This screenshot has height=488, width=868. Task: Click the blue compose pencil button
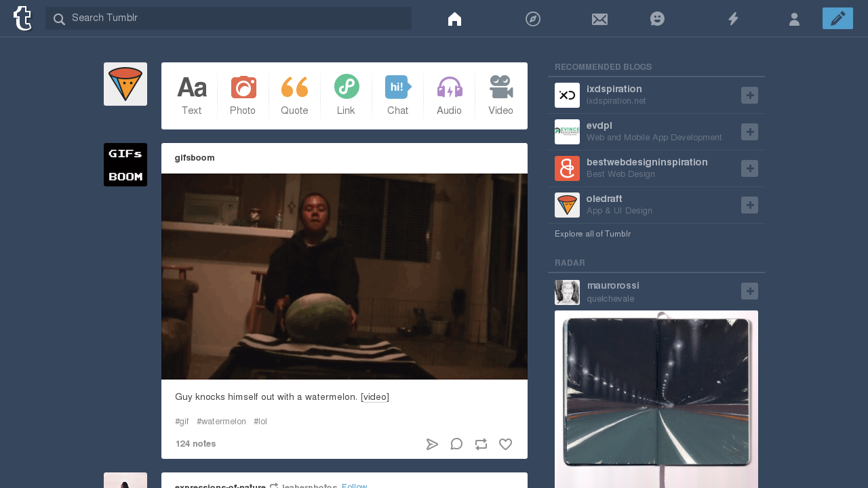[x=837, y=18]
